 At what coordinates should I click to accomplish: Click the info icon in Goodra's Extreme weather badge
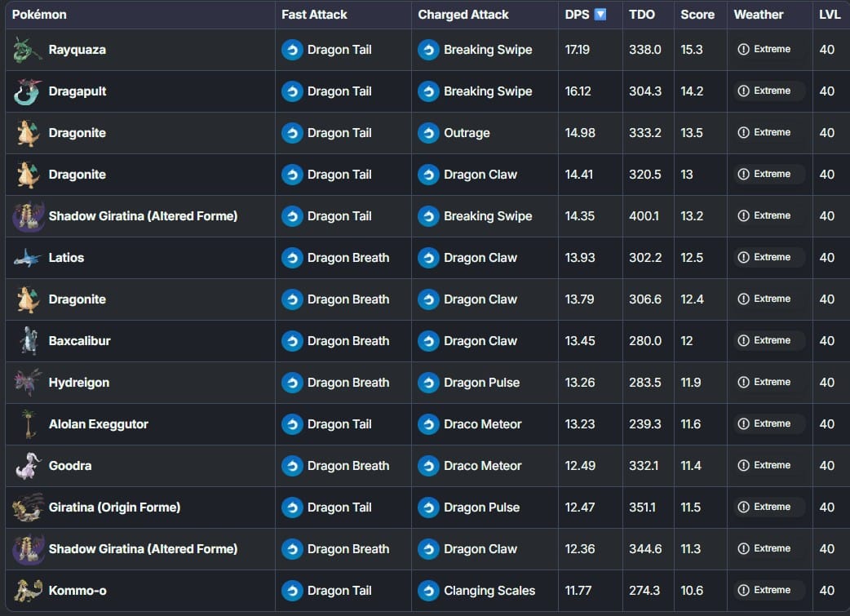744,465
